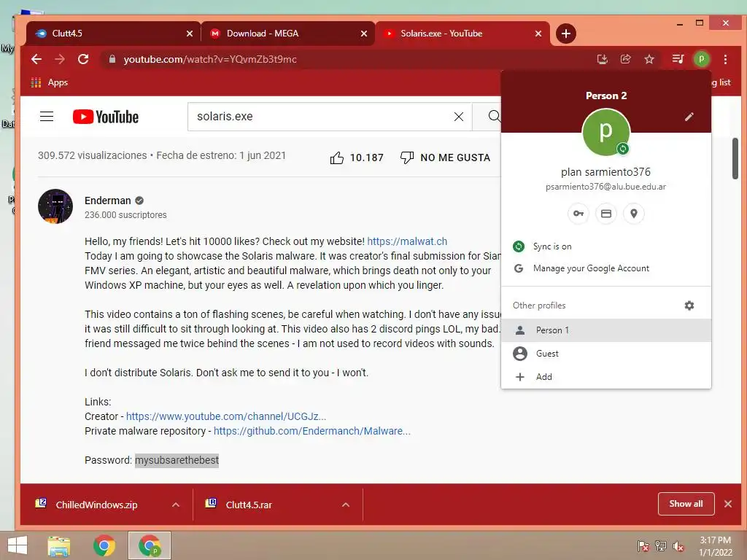Open the YouTube hamburger guide menu
The height and width of the screenshot is (560, 747).
[x=47, y=116]
